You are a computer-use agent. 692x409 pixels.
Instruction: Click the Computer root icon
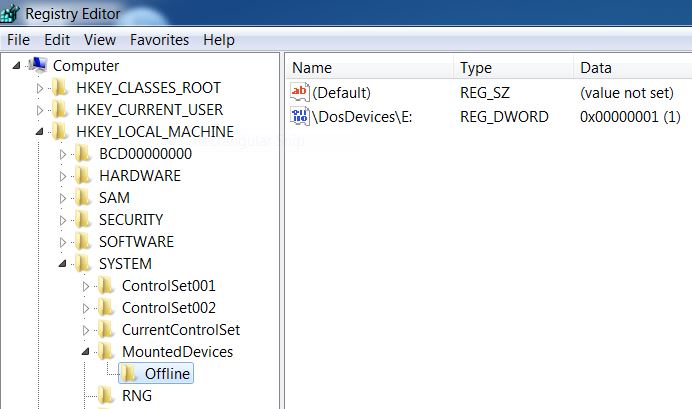coord(38,65)
